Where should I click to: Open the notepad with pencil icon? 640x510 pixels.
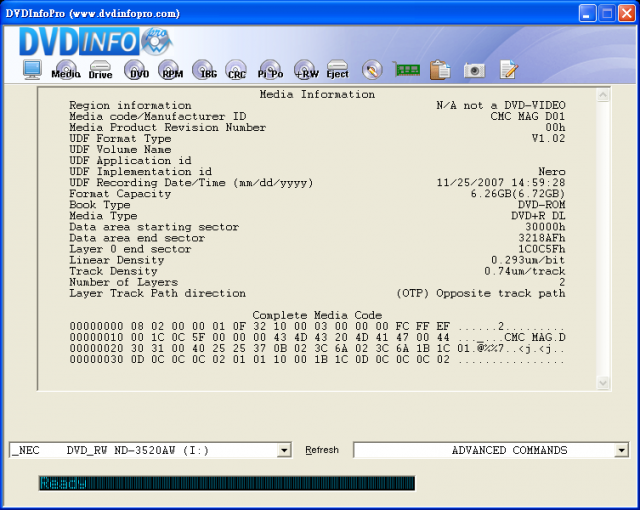tap(509, 70)
